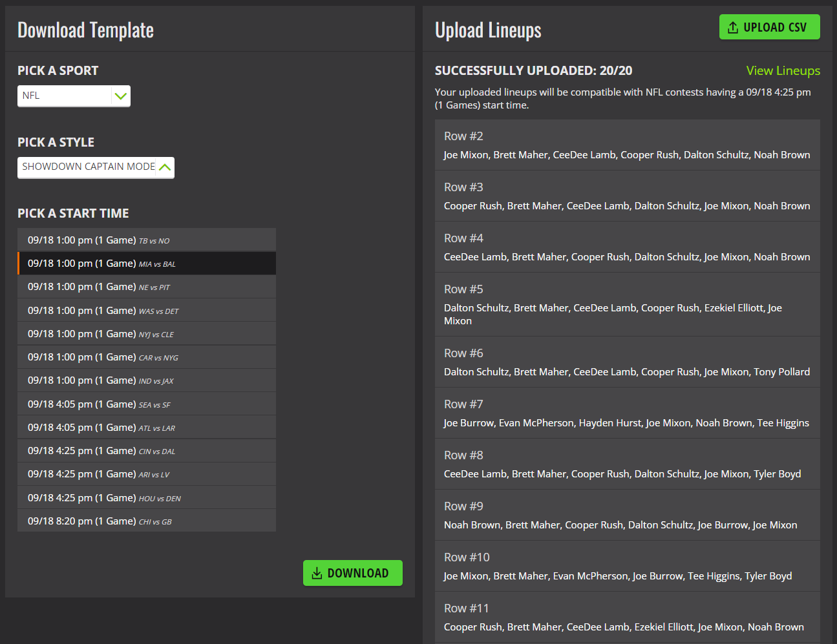
Task: Select the ATL vs LAR start time
Action: 147,428
